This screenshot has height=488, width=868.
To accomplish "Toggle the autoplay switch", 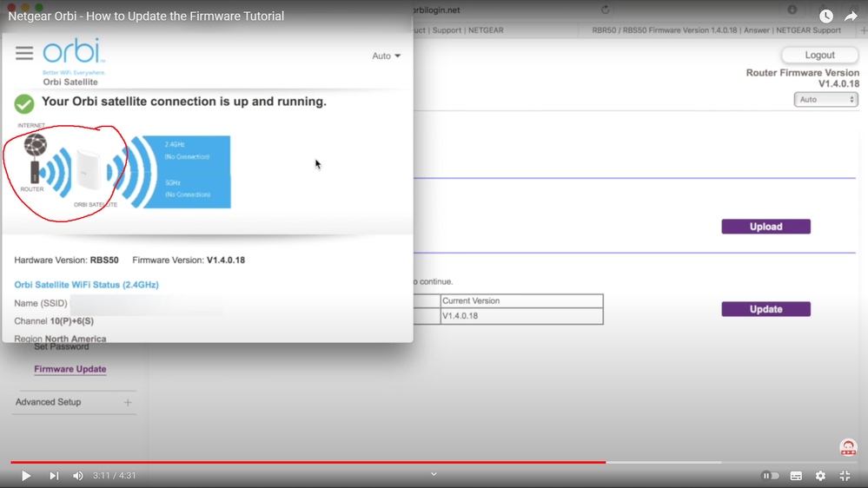I will 770,476.
